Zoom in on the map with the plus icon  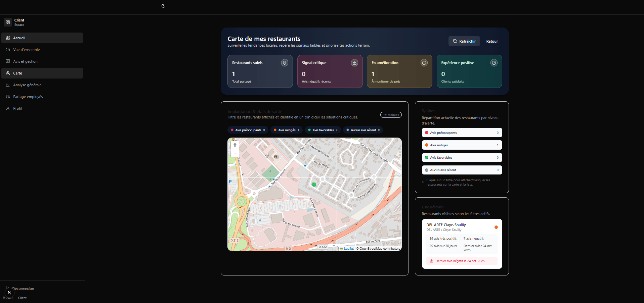[235, 145]
